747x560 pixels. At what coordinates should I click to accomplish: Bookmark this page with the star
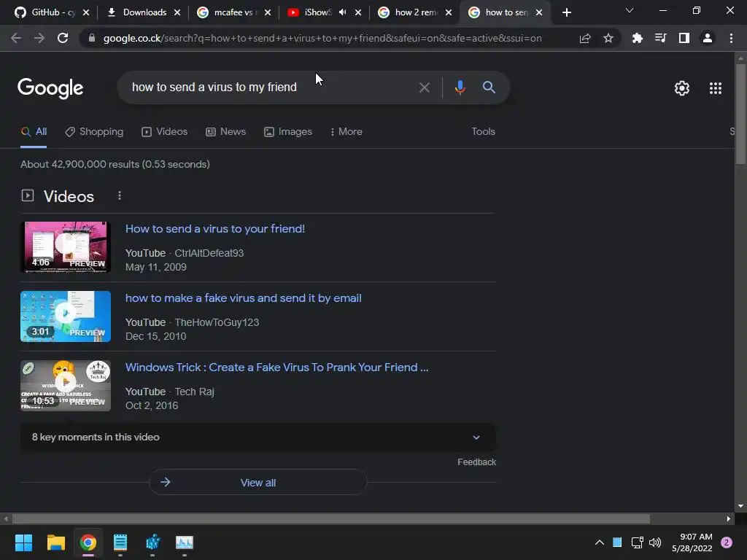[608, 38]
